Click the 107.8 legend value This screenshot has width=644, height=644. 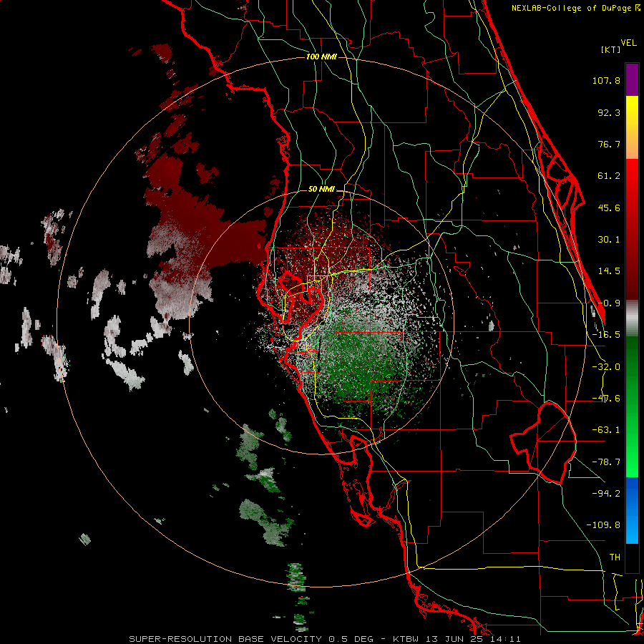[x=606, y=80]
